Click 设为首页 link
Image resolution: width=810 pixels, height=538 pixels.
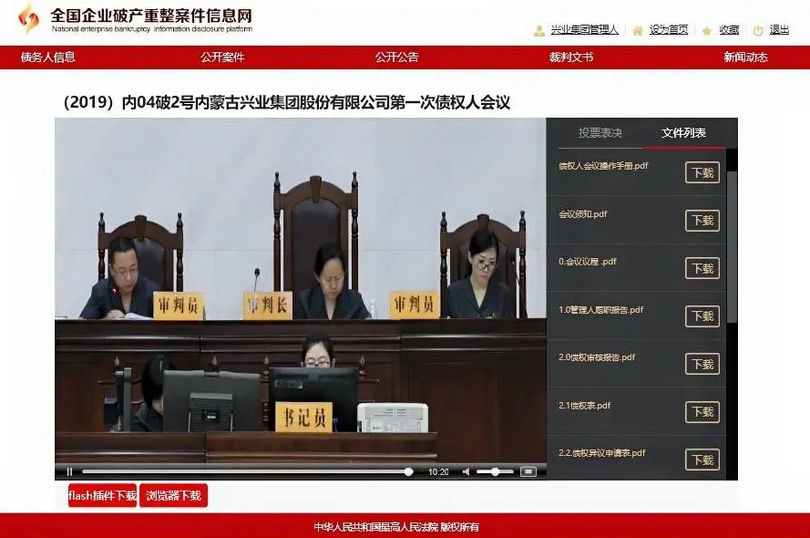point(668,30)
